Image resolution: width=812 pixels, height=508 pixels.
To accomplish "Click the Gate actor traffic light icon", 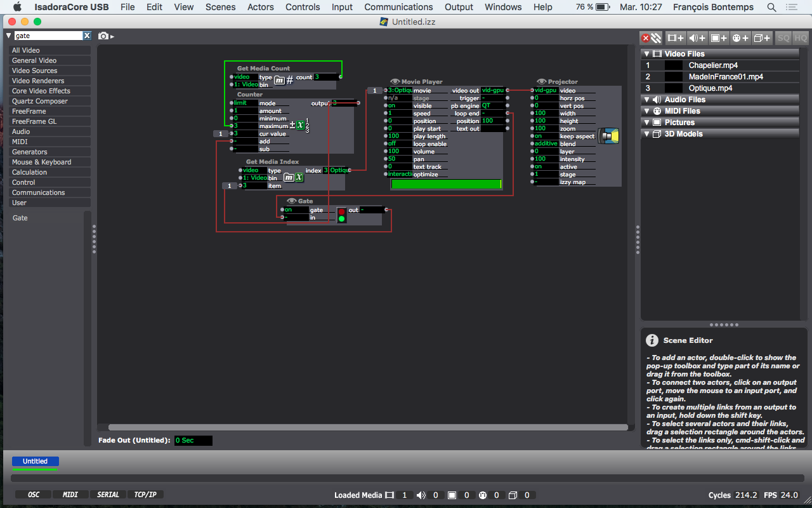I will [341, 215].
